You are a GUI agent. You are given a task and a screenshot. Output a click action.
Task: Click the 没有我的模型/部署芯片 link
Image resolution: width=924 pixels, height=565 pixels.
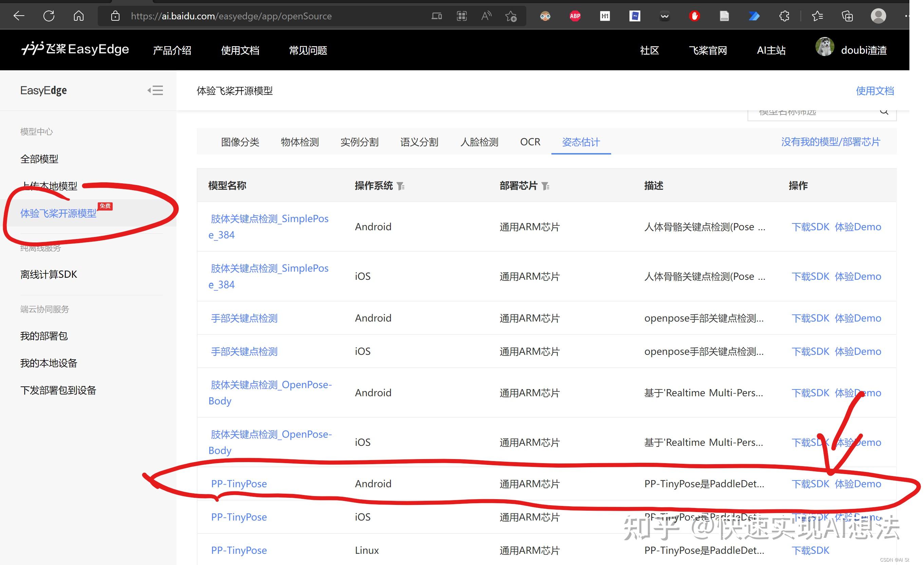coord(831,142)
